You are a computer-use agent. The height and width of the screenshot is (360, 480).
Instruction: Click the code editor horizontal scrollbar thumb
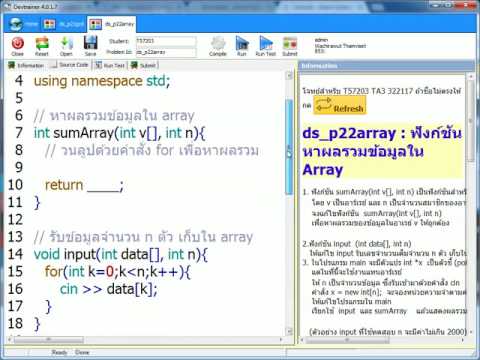tap(49, 340)
